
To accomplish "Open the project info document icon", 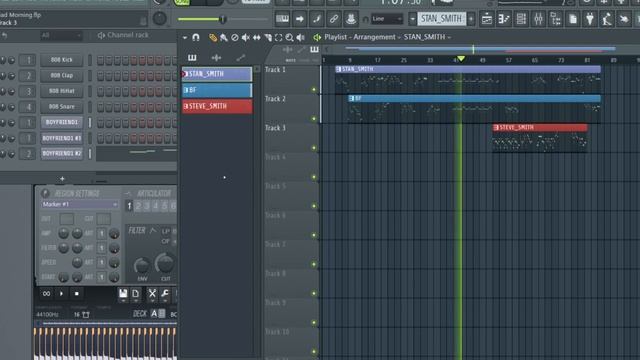I will coord(573,19).
